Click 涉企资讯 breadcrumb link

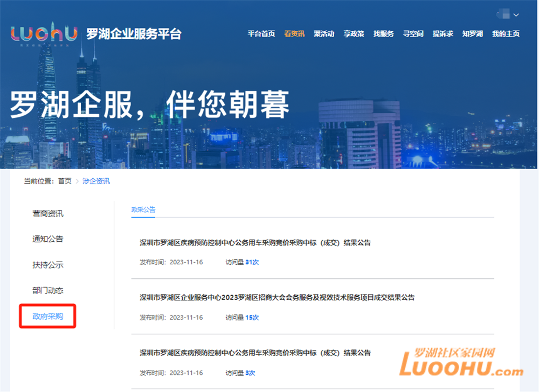(x=96, y=181)
